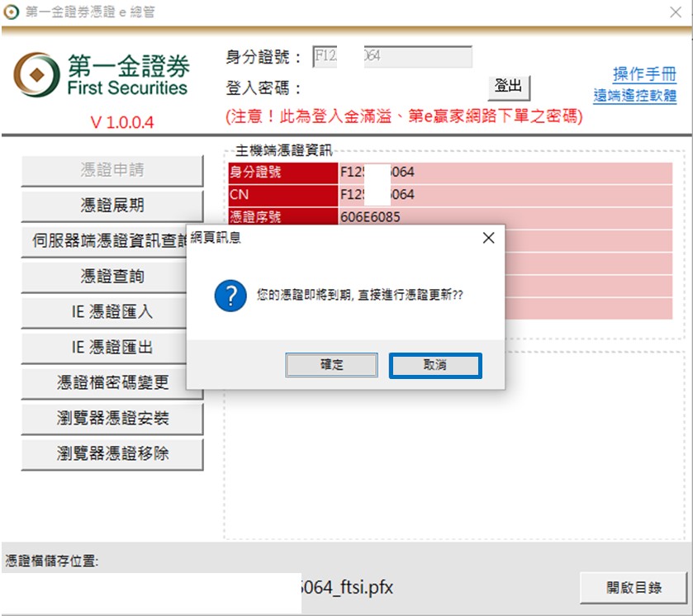693x616 pixels.
Task: Select 瀏覽器憑證安裝 button
Action: (112, 419)
